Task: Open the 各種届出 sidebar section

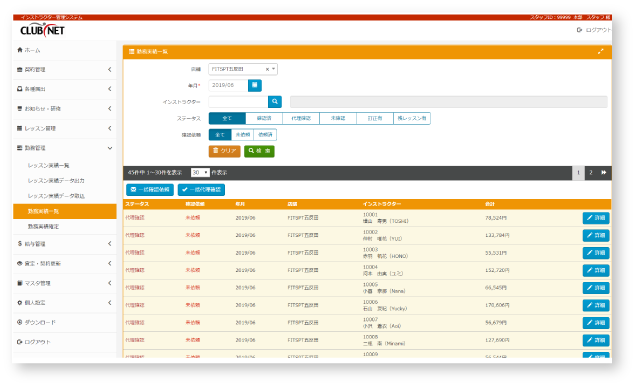Action: [65, 89]
